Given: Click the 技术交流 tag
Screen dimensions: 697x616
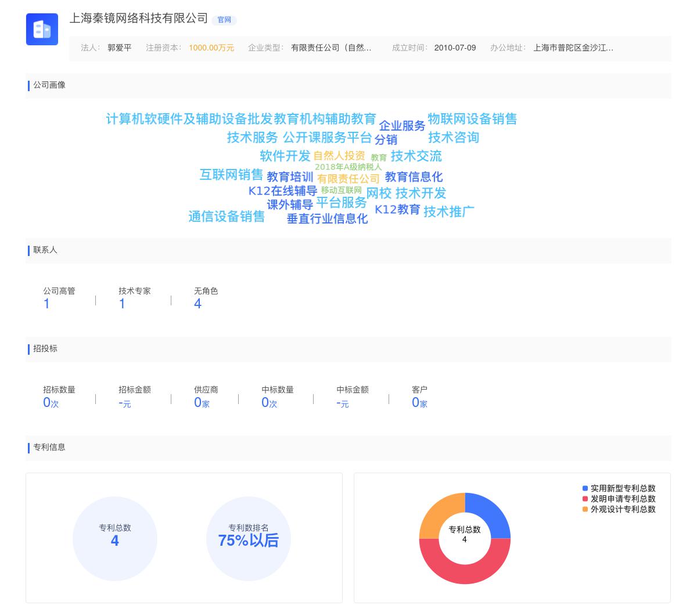Looking at the screenshot, I should [x=416, y=156].
